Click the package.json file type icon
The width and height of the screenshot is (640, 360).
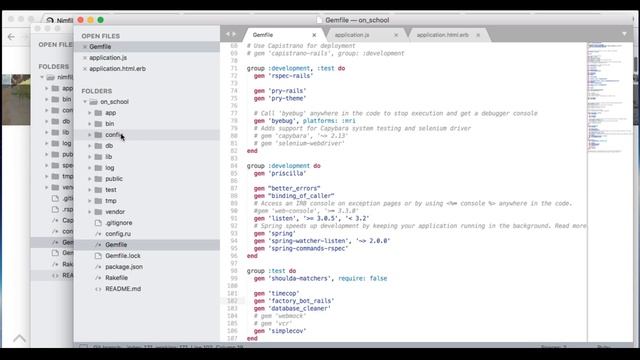click(98, 267)
